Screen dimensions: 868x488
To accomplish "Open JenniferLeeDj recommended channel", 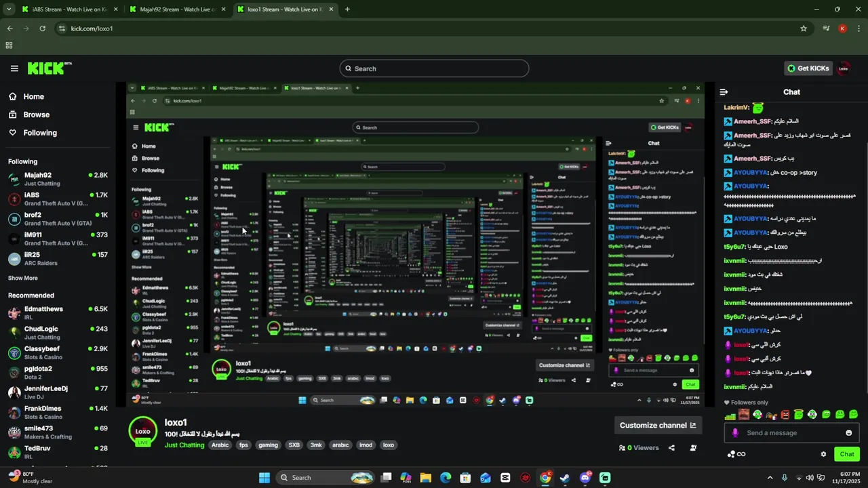I will tap(58, 392).
